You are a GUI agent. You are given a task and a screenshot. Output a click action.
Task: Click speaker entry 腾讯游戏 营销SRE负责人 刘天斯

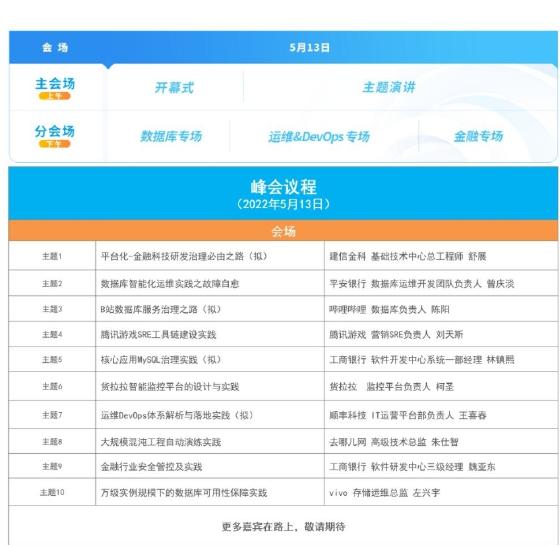tap(396, 335)
